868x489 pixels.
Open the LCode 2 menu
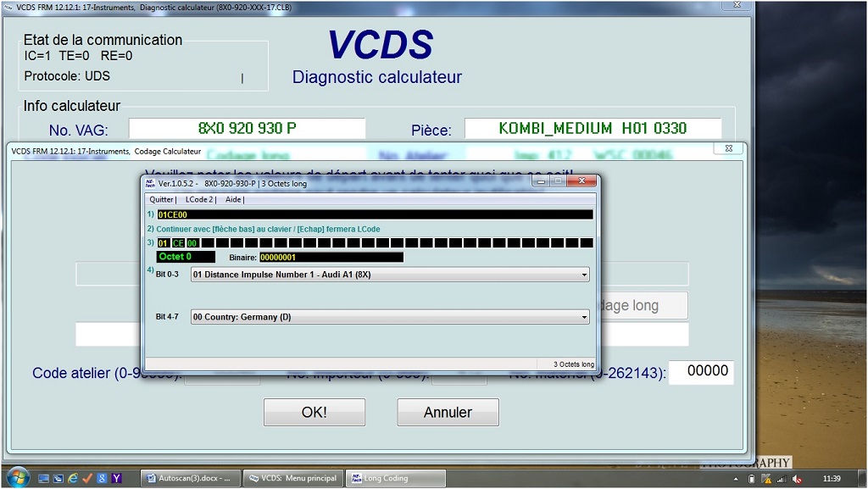[200, 200]
